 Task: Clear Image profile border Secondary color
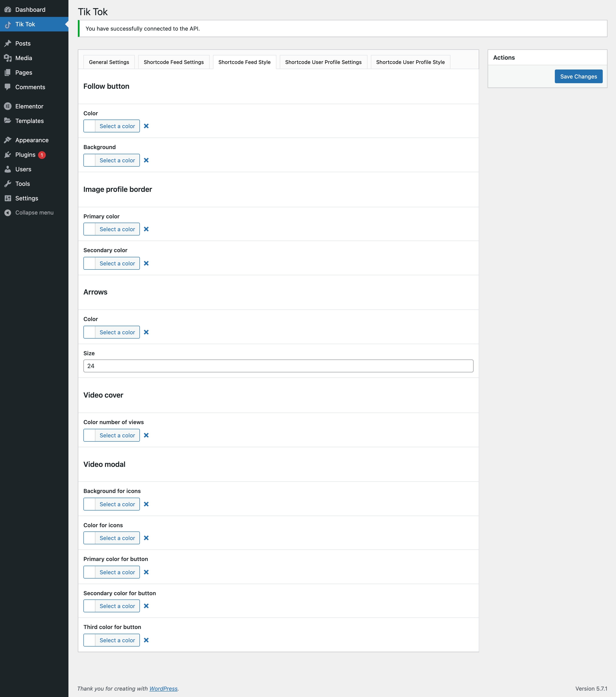coord(146,263)
